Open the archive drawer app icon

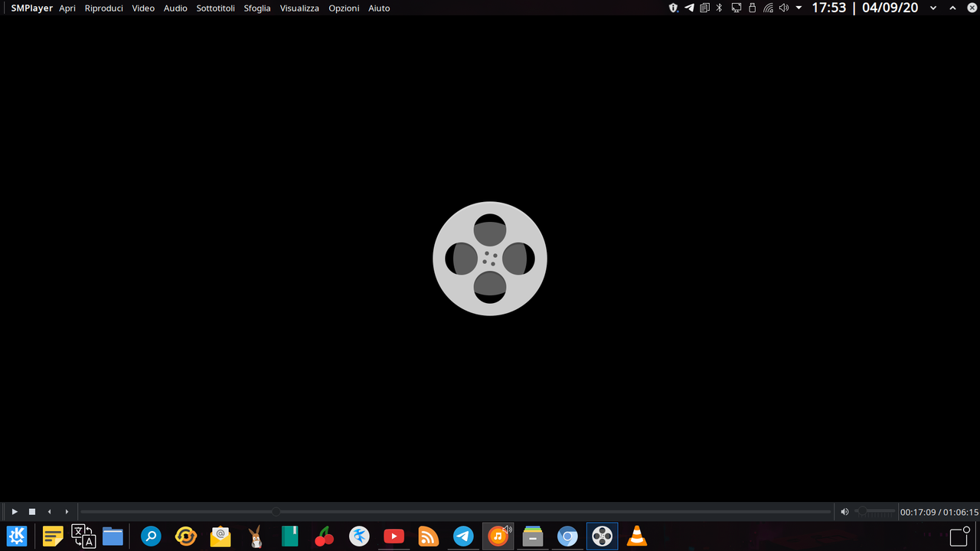tap(533, 536)
